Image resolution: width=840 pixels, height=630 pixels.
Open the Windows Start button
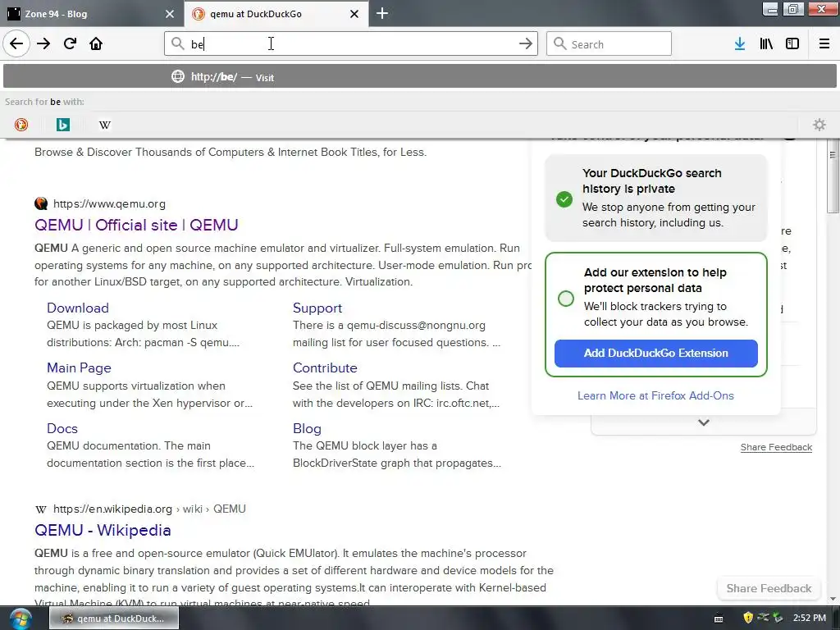[21, 619]
